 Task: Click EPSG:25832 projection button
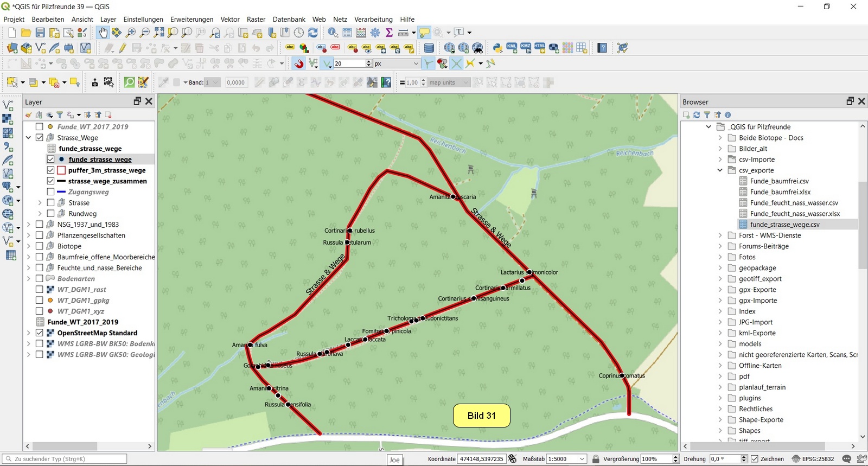pyautogui.click(x=813, y=459)
